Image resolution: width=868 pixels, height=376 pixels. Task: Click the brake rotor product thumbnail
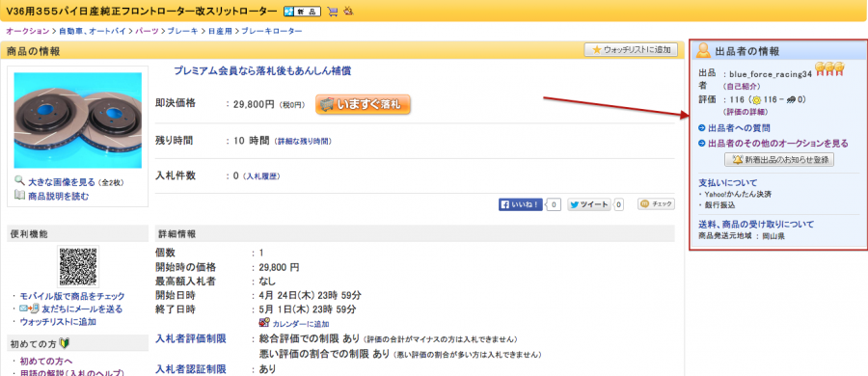click(x=77, y=121)
